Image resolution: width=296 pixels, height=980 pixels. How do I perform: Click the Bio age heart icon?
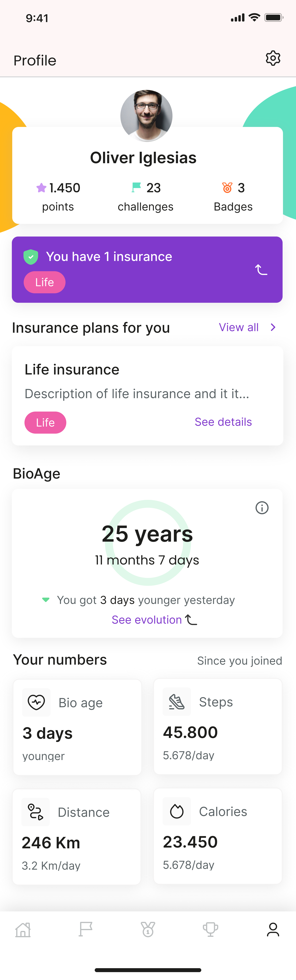36,702
